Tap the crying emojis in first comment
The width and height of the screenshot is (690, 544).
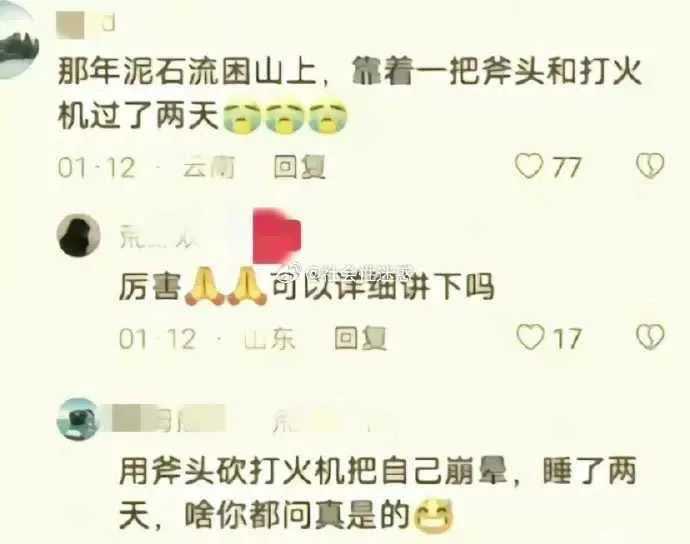pos(285,118)
